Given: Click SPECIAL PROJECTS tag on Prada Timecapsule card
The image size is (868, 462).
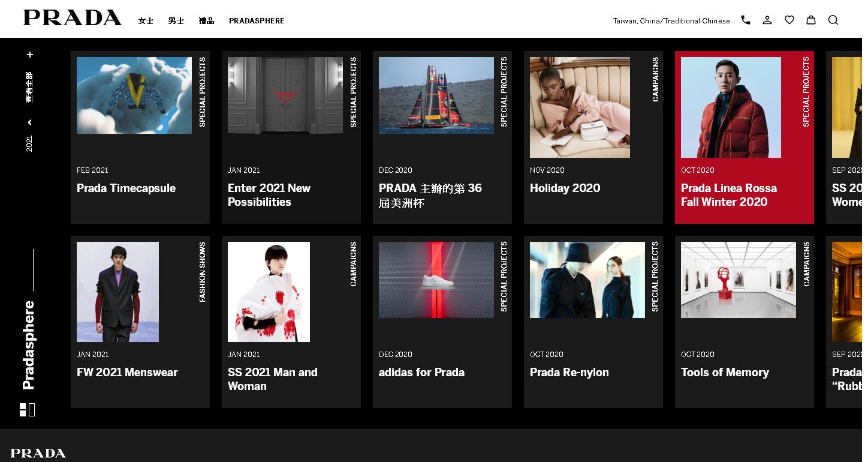Looking at the screenshot, I should (202, 92).
